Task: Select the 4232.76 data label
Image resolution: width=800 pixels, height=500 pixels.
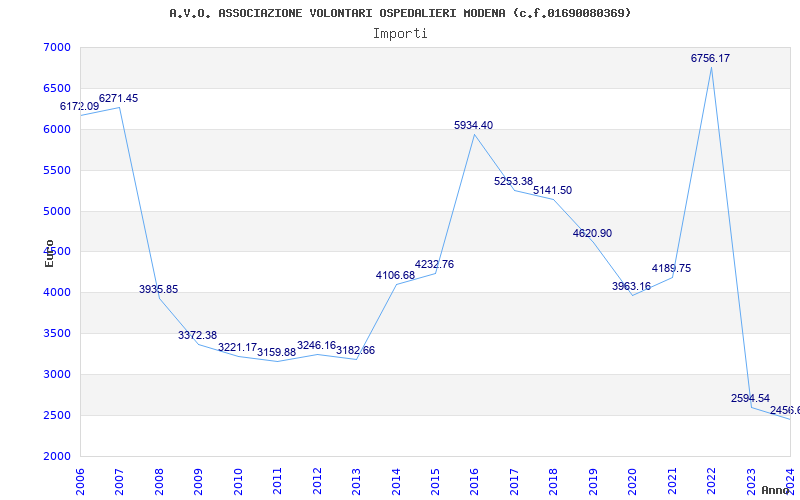Action: [x=434, y=264]
